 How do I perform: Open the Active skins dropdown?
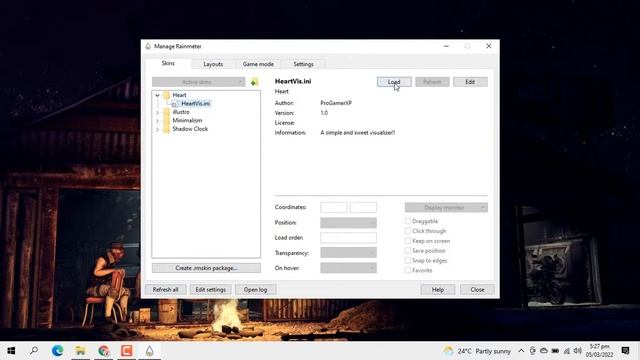point(199,82)
